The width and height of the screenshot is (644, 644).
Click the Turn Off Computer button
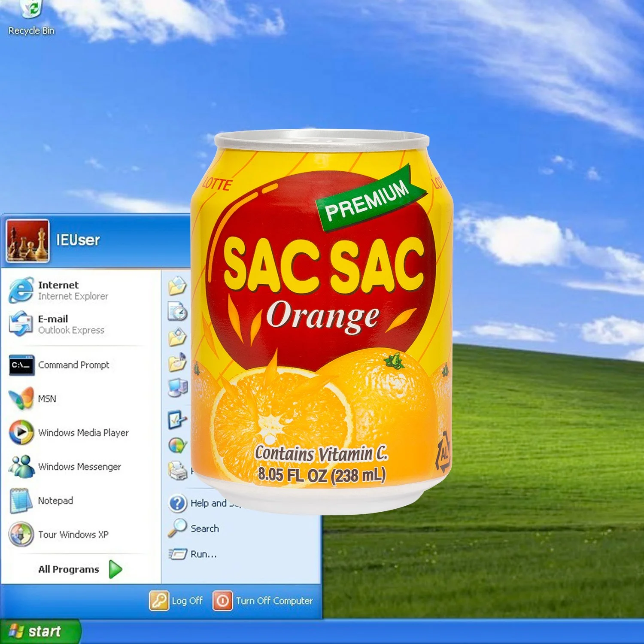point(263,601)
